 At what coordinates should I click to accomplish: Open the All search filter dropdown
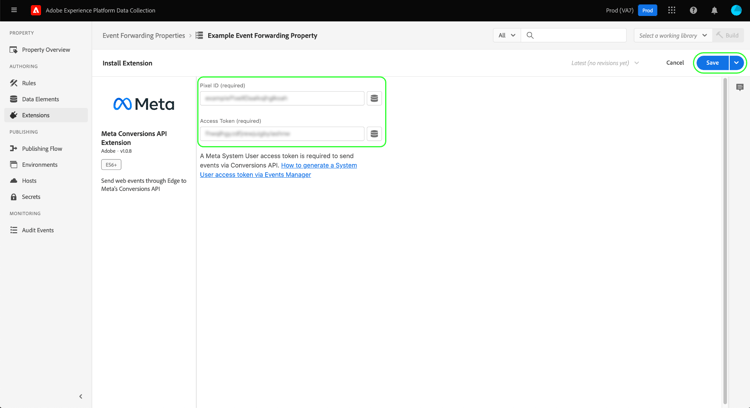coord(507,35)
